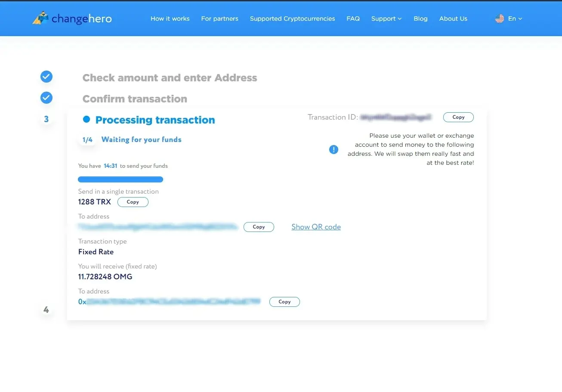
Task: Open the How it works page
Action: [170, 19]
